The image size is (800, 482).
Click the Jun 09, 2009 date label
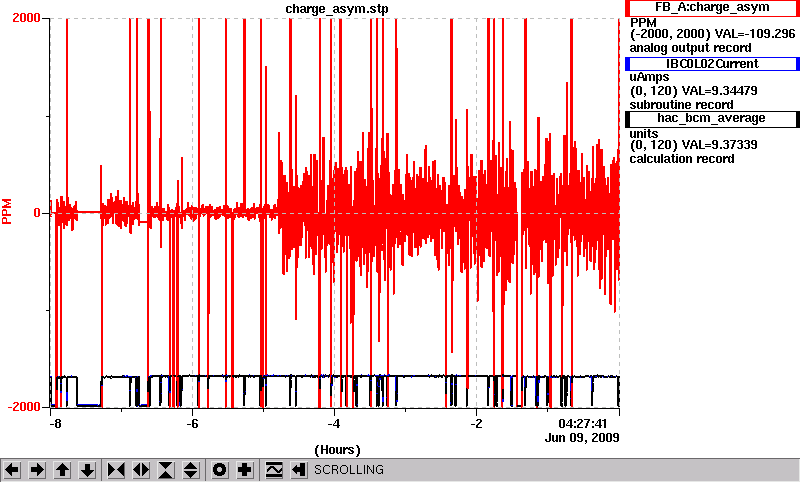pyautogui.click(x=582, y=438)
